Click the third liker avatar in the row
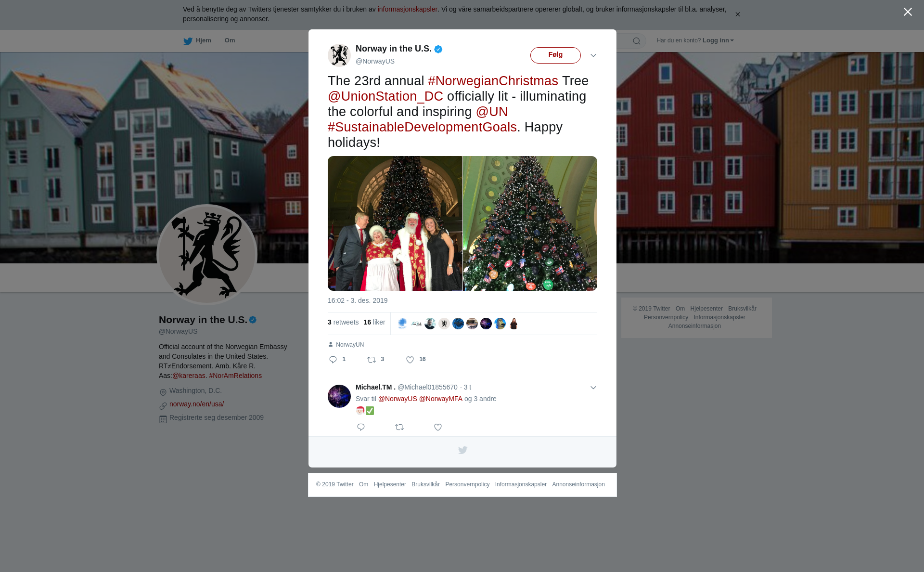Image resolution: width=924 pixels, height=572 pixels. pyautogui.click(x=430, y=324)
